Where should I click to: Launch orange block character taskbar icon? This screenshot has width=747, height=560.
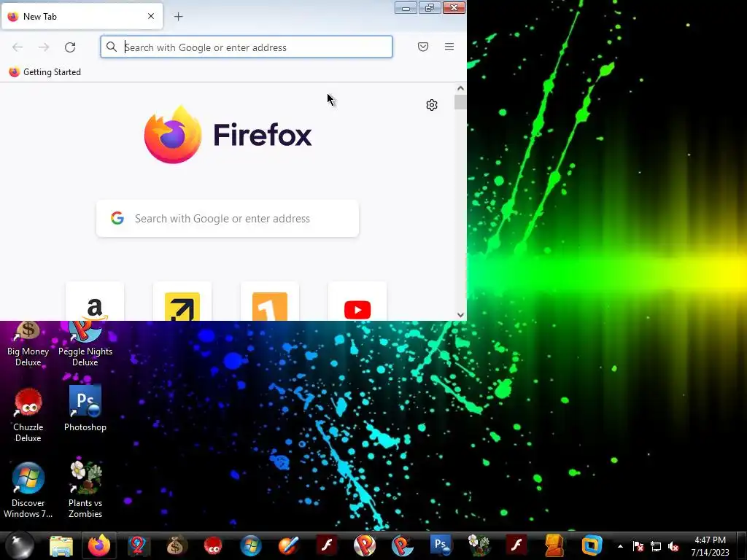(x=554, y=545)
